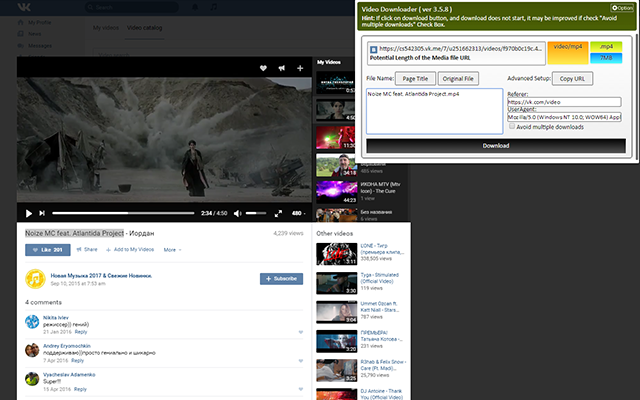Switch to My videos tab
This screenshot has height=400, width=640.
tap(106, 28)
